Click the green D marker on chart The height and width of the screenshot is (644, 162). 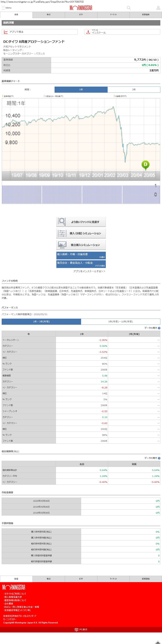145,164
